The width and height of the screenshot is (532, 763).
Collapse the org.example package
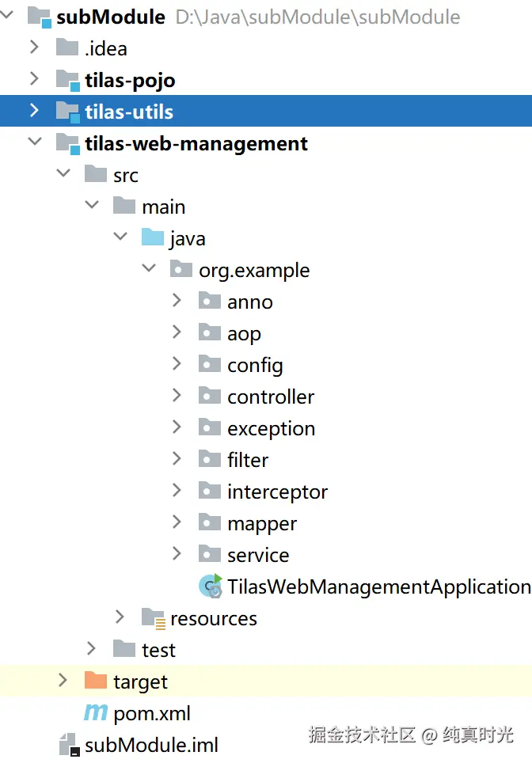148,269
